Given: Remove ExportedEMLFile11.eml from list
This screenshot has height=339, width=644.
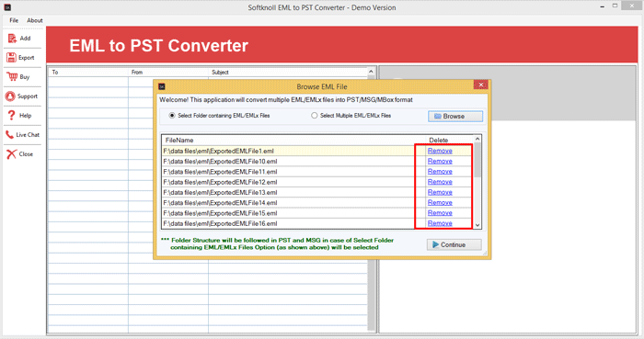Looking at the screenshot, I should [440, 172].
